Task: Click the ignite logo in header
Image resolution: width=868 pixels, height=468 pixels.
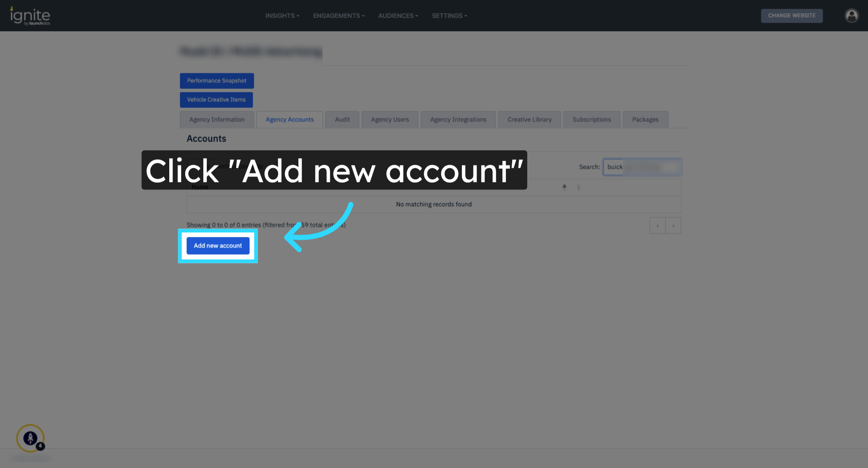Action: click(30, 16)
